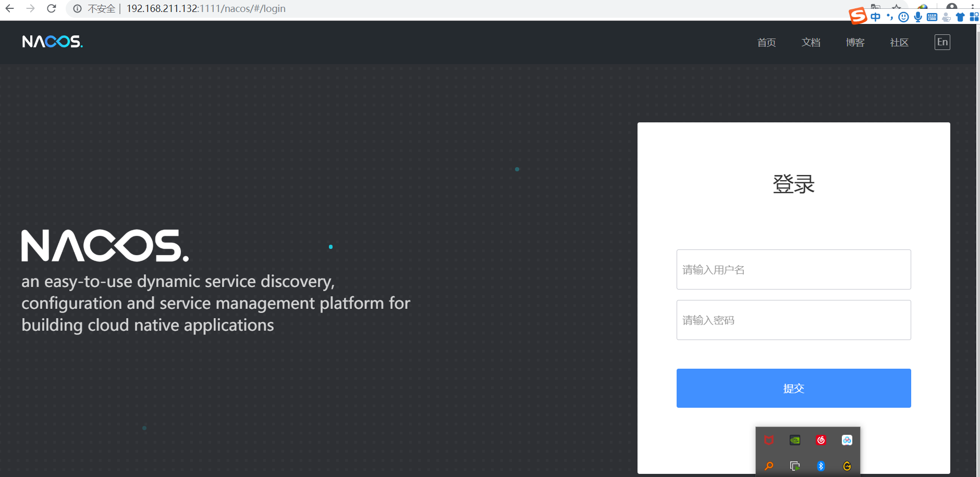980x477 pixels.
Task: Focus the username field 请输入用户名
Action: 793,269
